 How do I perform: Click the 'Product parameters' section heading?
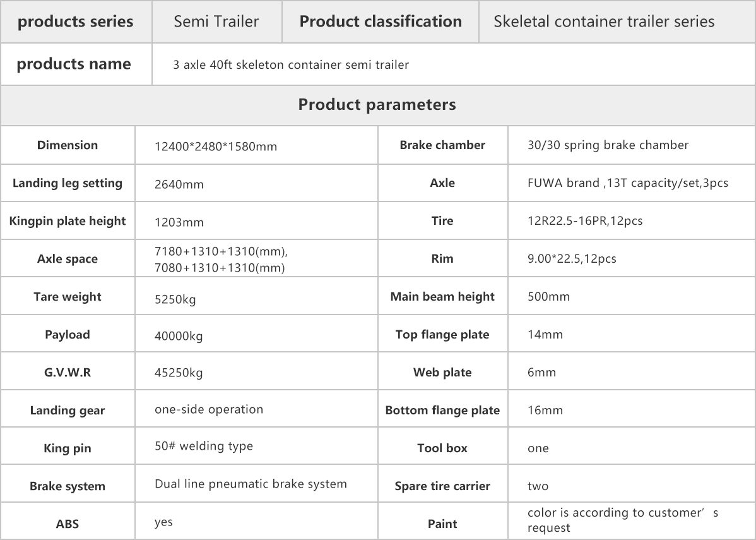377,105
